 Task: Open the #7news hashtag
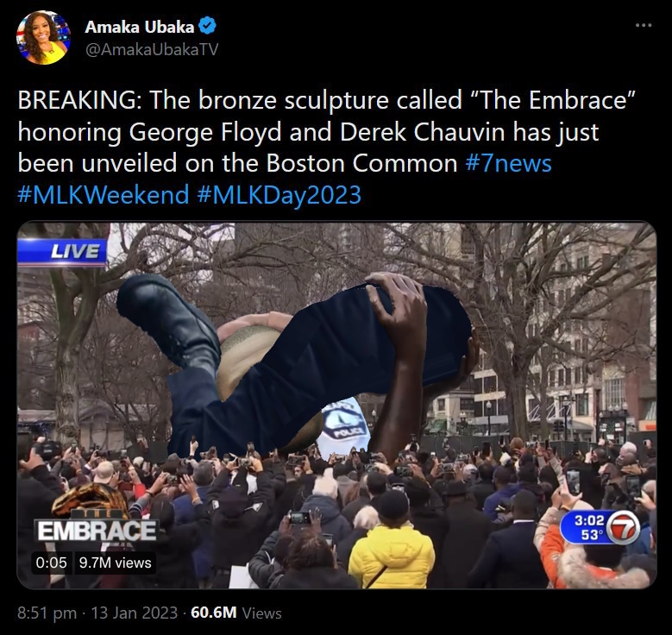(508, 163)
